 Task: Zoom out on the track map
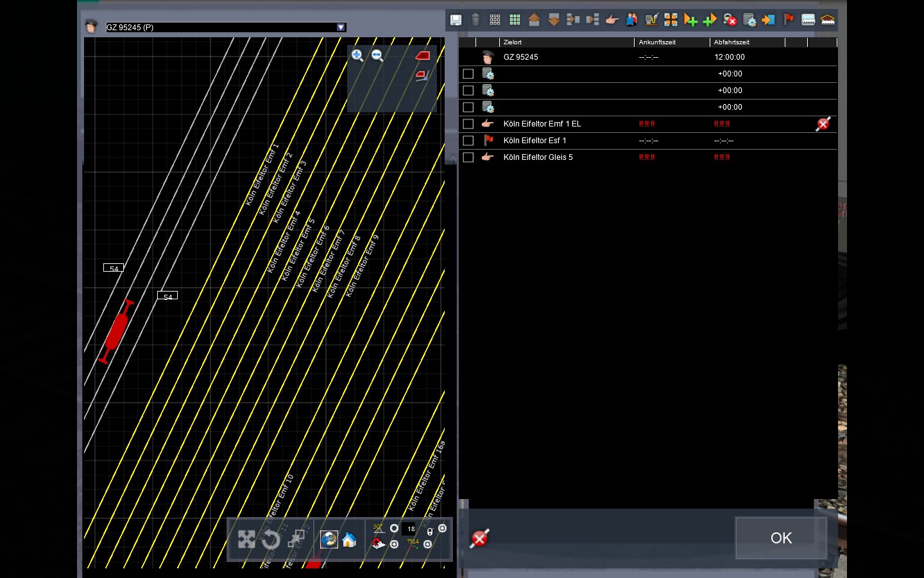pos(378,56)
